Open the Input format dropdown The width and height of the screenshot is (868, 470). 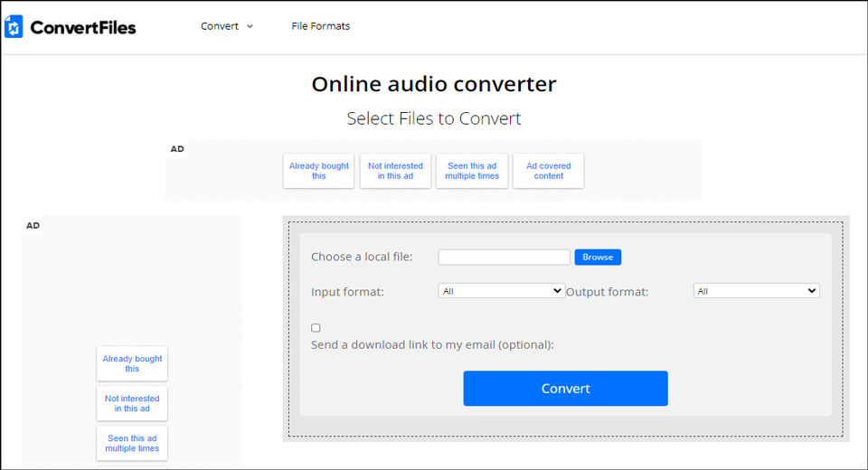pos(502,291)
